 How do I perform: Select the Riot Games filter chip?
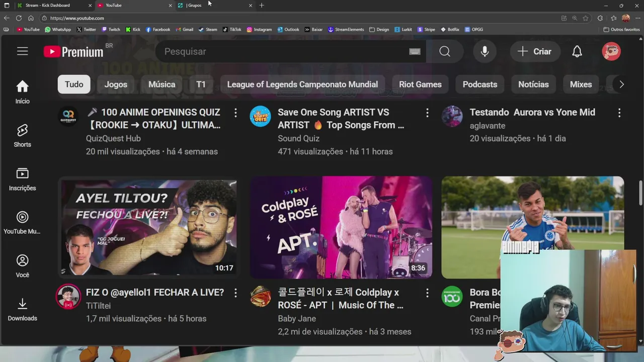coord(420,84)
